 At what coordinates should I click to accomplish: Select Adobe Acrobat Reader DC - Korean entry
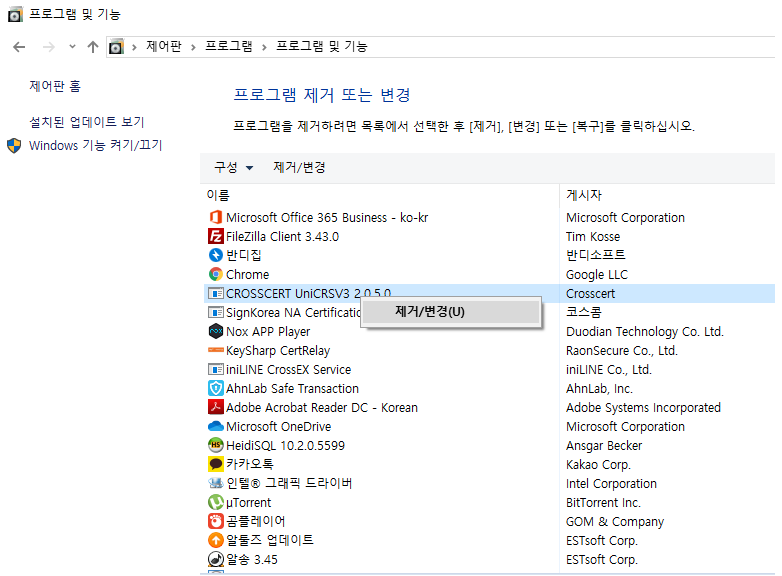322,407
